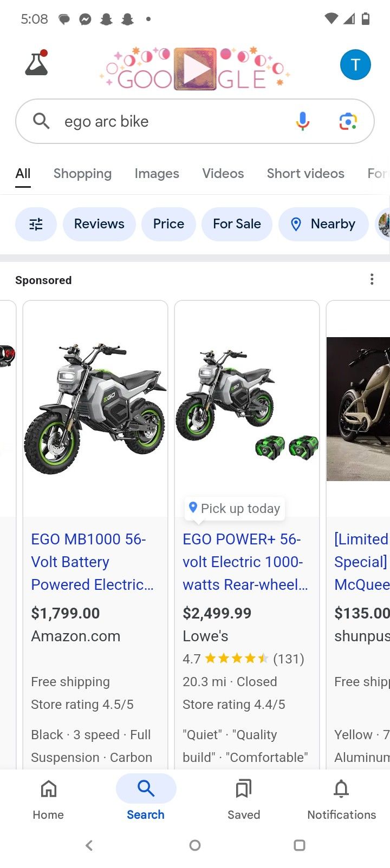Toggle the Nearby filter chip
The height and width of the screenshot is (868, 390).
click(323, 224)
